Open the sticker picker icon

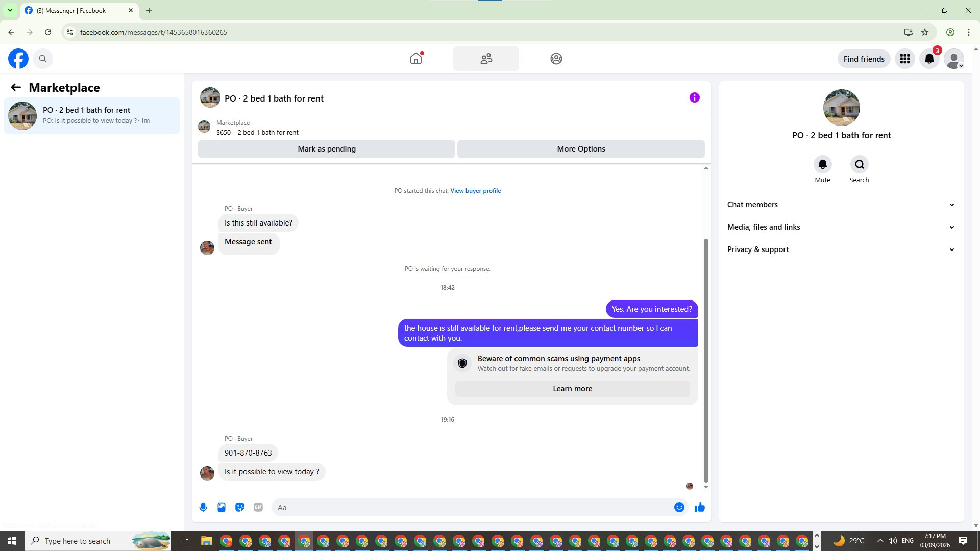point(240,507)
